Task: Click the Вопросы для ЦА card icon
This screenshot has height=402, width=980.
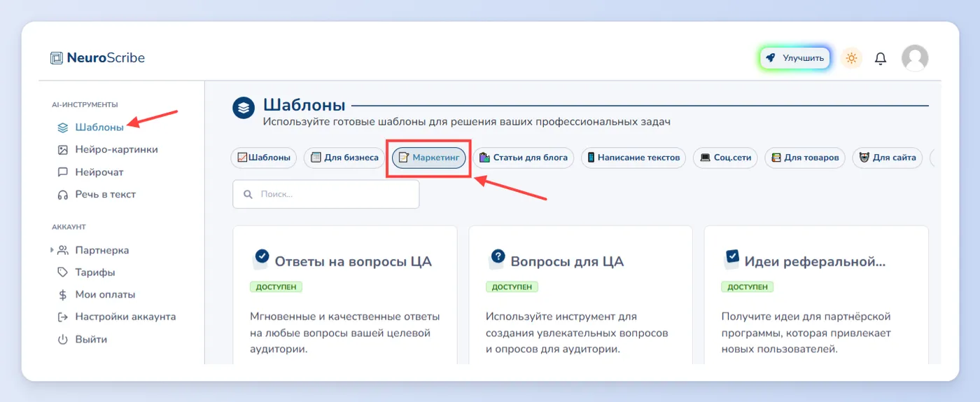Action: [x=496, y=259]
